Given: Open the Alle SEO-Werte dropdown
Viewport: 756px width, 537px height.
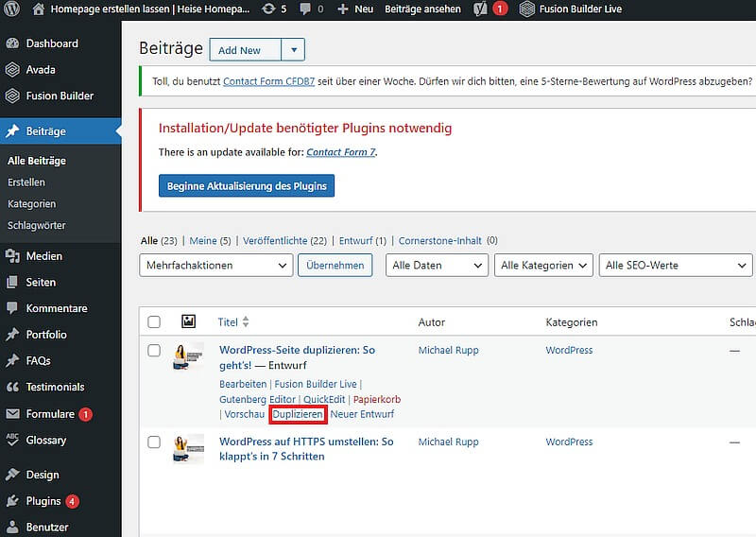Looking at the screenshot, I should tap(676, 266).
